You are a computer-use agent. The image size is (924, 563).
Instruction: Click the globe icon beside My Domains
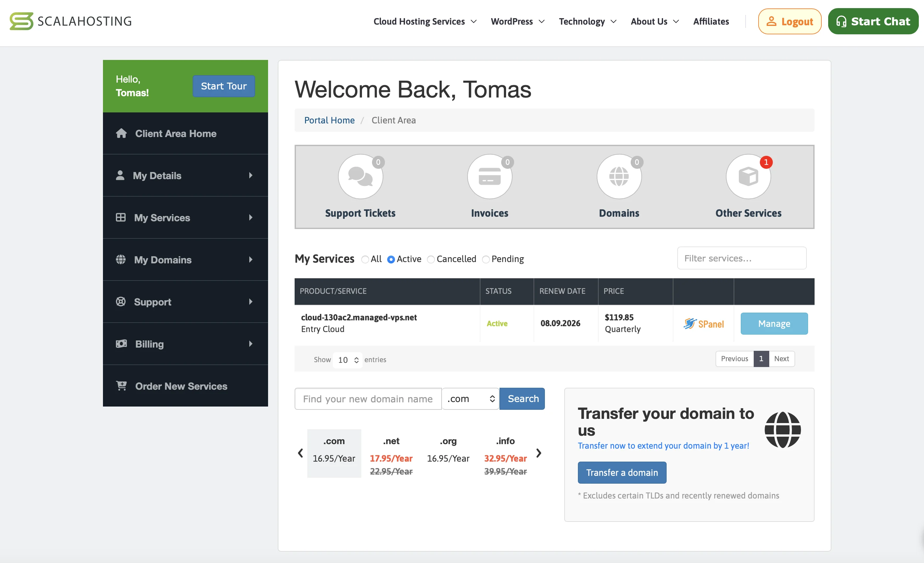121,259
